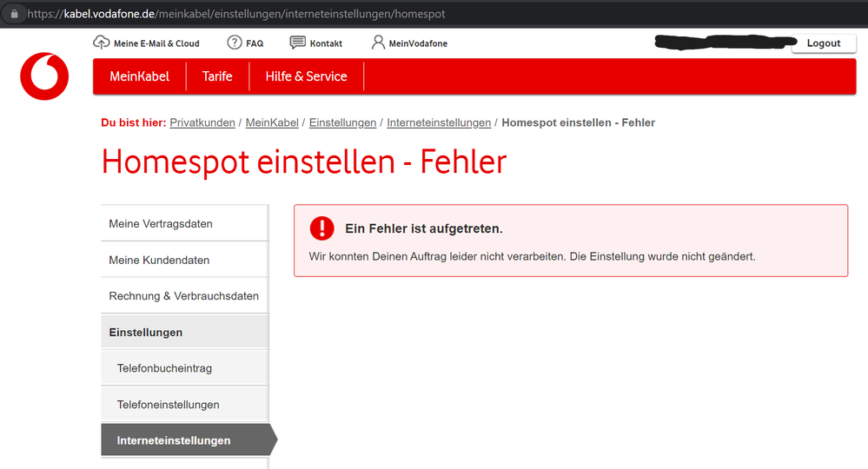
Task: Click the Logout button
Action: 824,43
